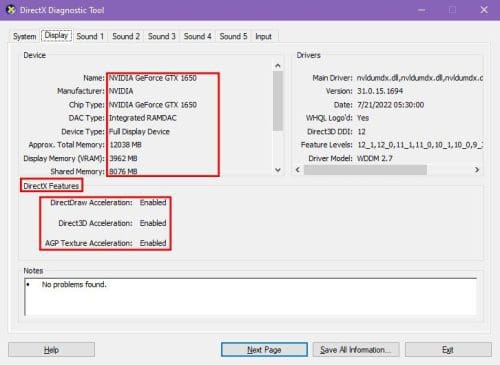Select the Name value NVIDIA GeForce GTX 1650

tap(153, 78)
